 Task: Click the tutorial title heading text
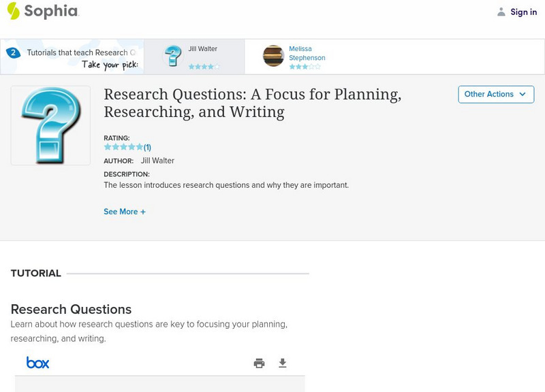click(x=252, y=103)
